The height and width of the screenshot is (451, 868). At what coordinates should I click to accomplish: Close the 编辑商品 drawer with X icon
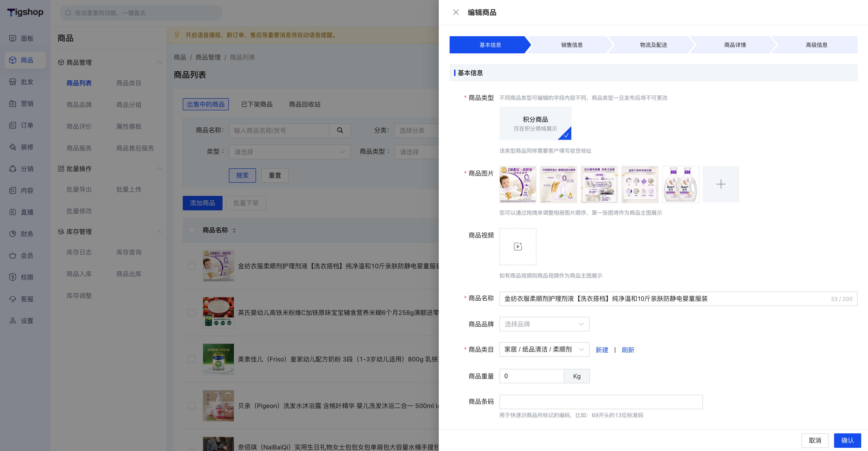pyautogui.click(x=456, y=12)
